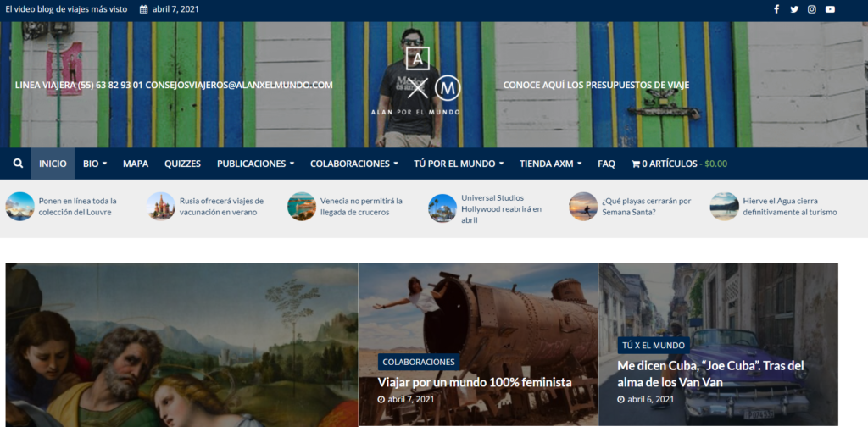Open article Viajar por un mundo 100% feminista
The image size is (868, 427).
475,382
